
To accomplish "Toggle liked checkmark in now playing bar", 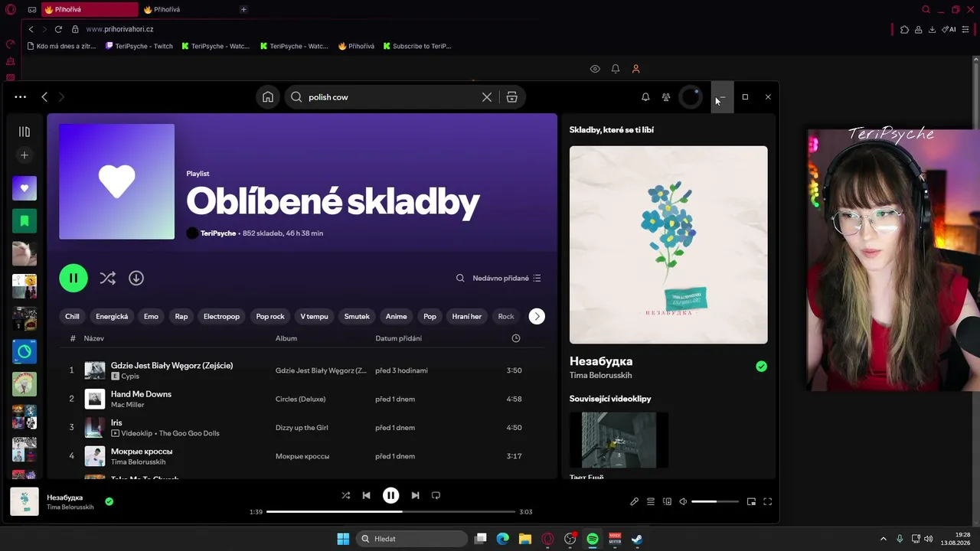I will (109, 502).
